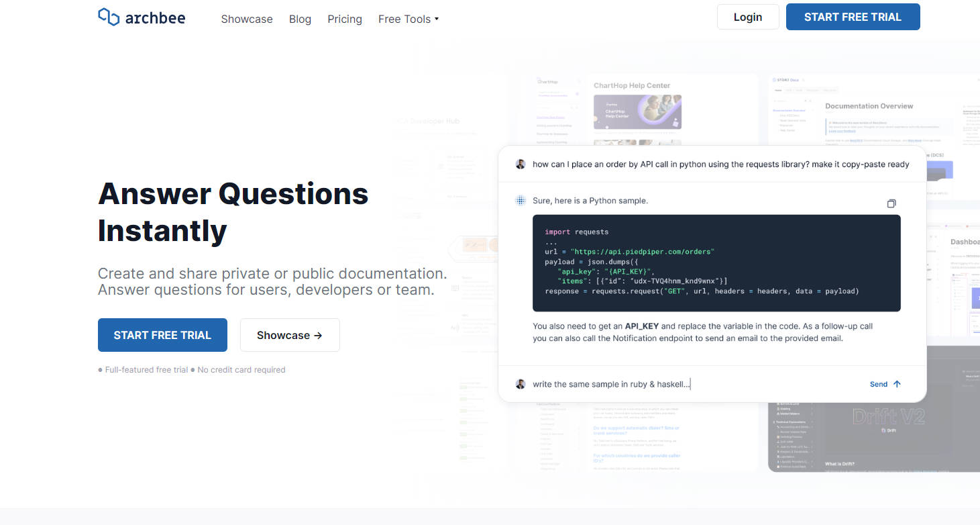The height and width of the screenshot is (525, 980).
Task: Click START FREE TRIAL in the header
Action: pyautogui.click(x=853, y=17)
